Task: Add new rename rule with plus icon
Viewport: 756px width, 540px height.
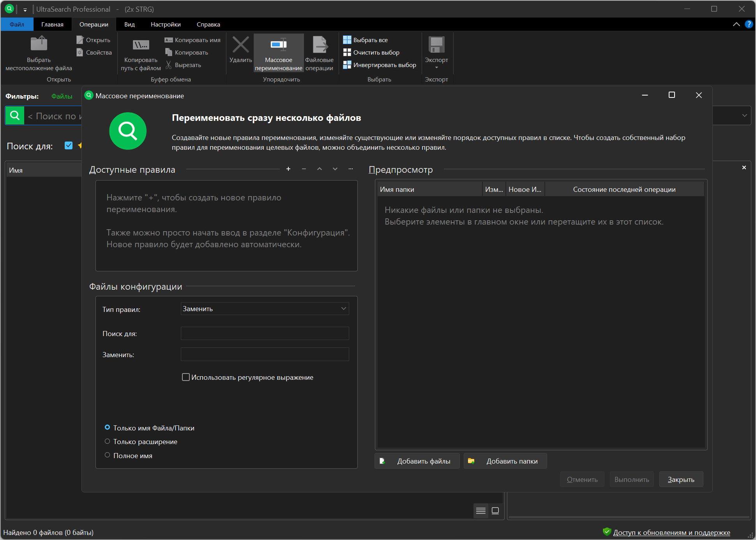Action: (288, 169)
